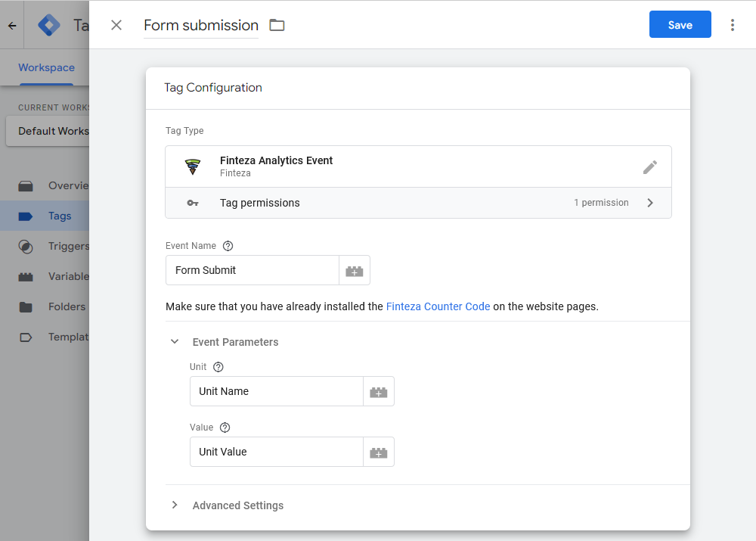
Task: Click the folder icon next to tag name
Action: click(277, 25)
